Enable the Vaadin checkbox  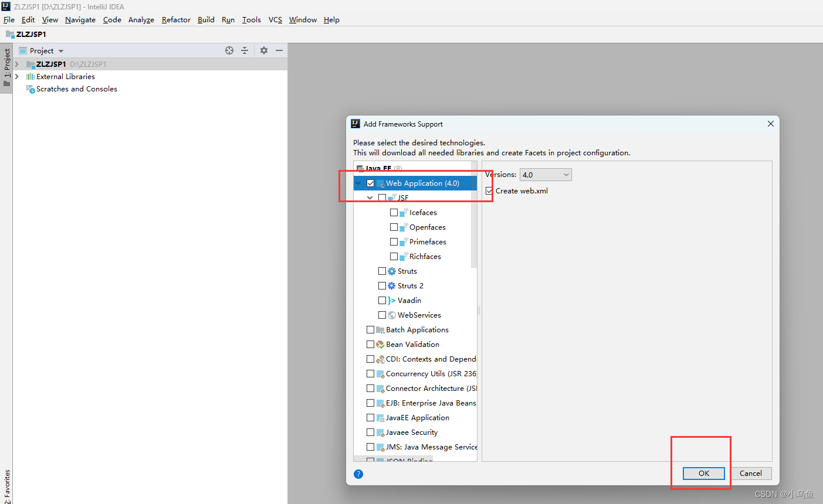[x=382, y=301]
